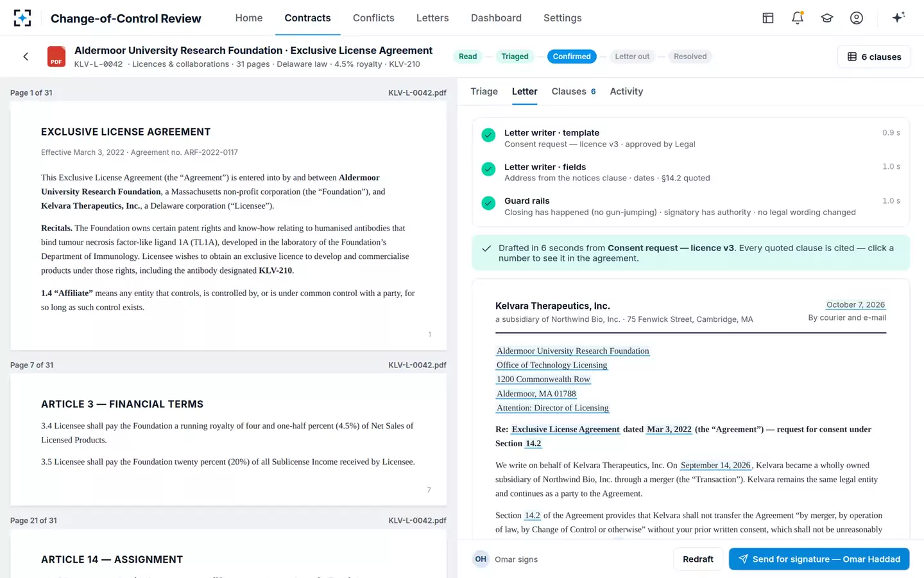Click the graduation cap help icon
This screenshot has width=924, height=578.
click(827, 18)
